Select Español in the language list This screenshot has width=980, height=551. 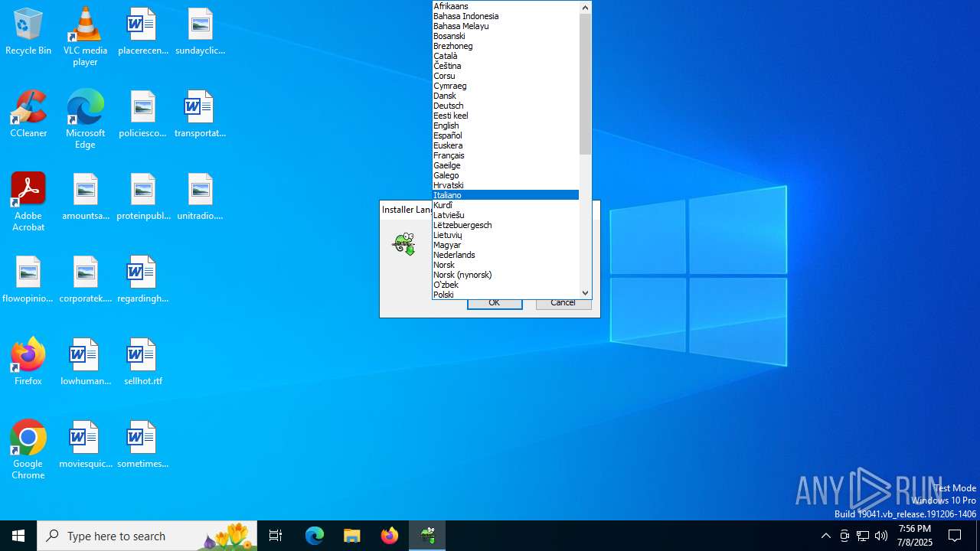505,135
